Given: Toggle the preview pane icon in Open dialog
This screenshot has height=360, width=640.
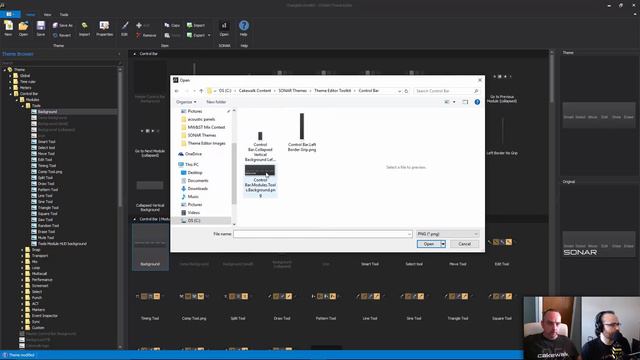Looking at the screenshot, I should click(x=465, y=102).
